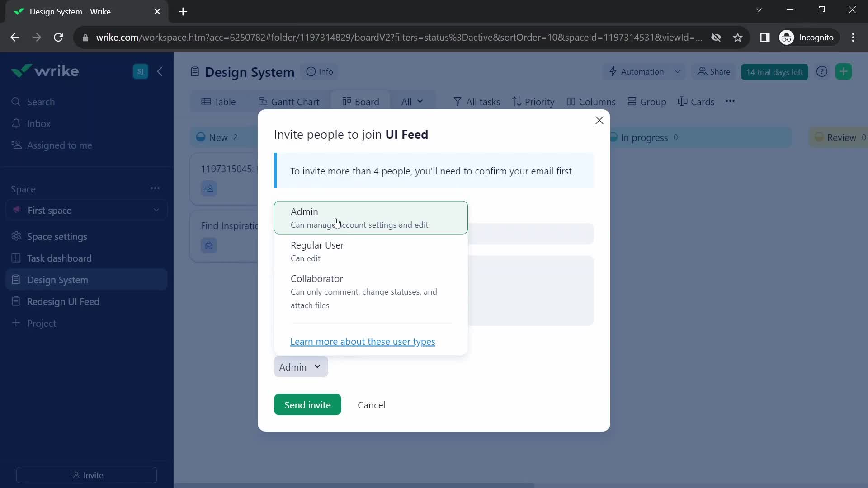Click the assignee avatar on Find Inspiration card
The height and width of the screenshot is (488, 868).
pos(209,246)
